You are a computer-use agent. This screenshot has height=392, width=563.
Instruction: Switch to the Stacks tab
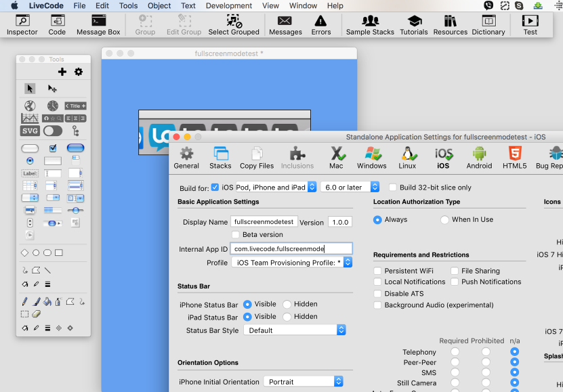(x=220, y=158)
